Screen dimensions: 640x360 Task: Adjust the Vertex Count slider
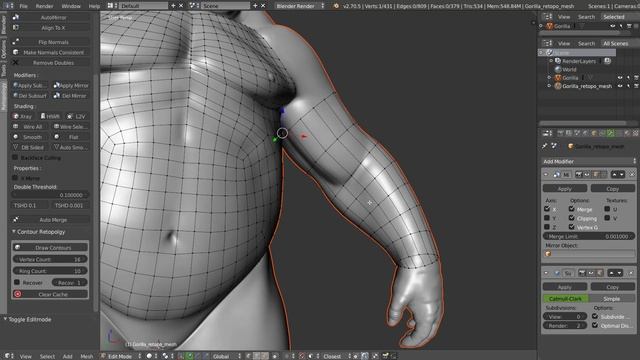pos(51,259)
